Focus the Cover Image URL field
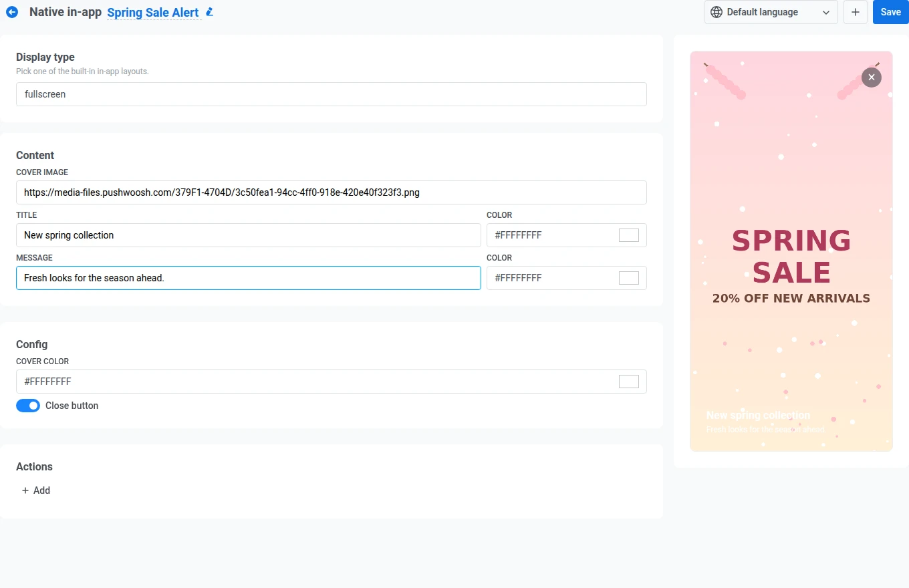This screenshot has height=588, width=909. 332,192
